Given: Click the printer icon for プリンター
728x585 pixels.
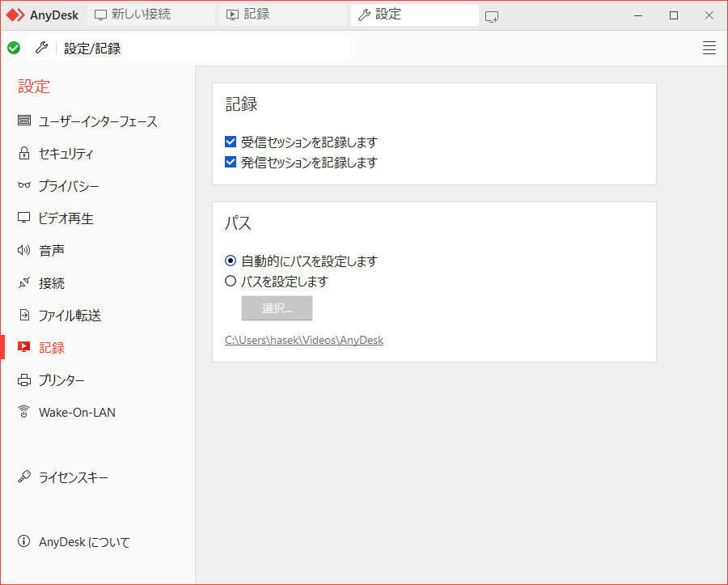Looking at the screenshot, I should coord(24,379).
